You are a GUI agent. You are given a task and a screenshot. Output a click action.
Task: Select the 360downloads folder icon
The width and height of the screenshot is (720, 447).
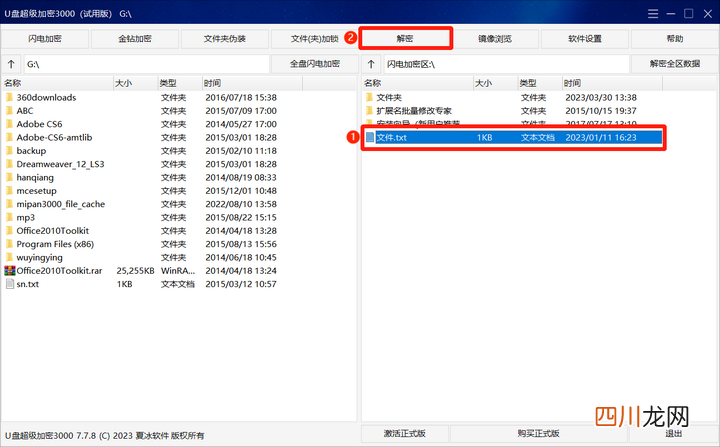9,97
